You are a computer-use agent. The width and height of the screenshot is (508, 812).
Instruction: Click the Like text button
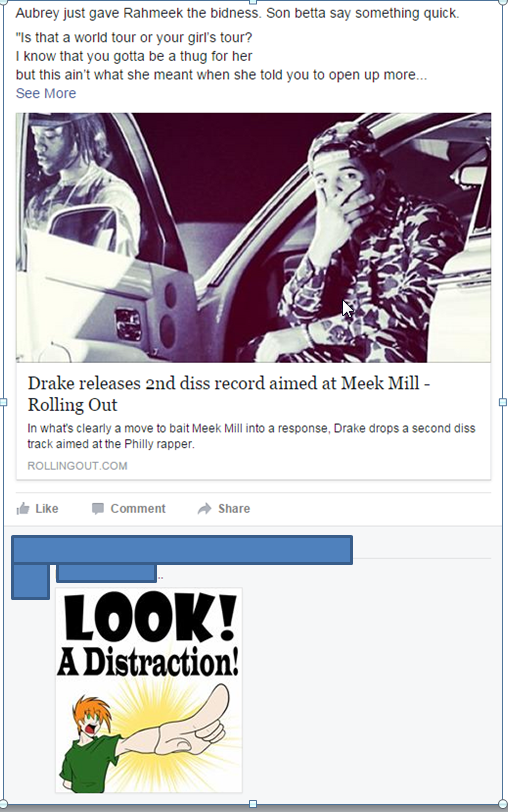pos(47,509)
